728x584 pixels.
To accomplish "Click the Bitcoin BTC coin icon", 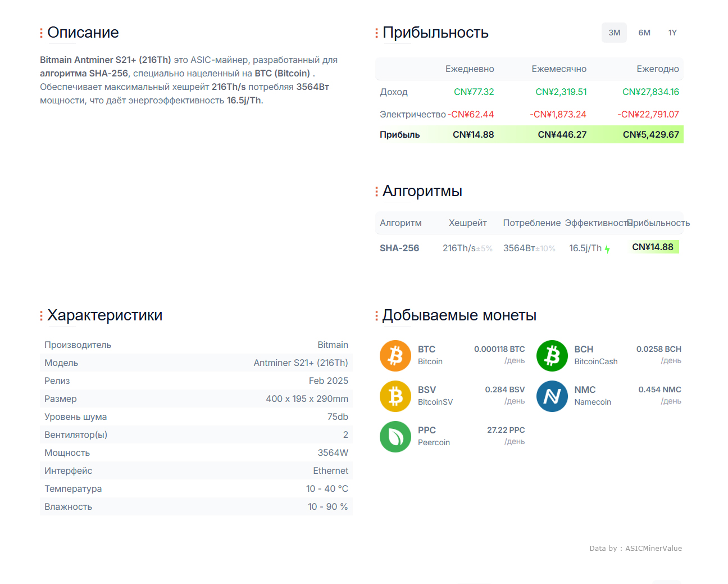I will click(395, 356).
